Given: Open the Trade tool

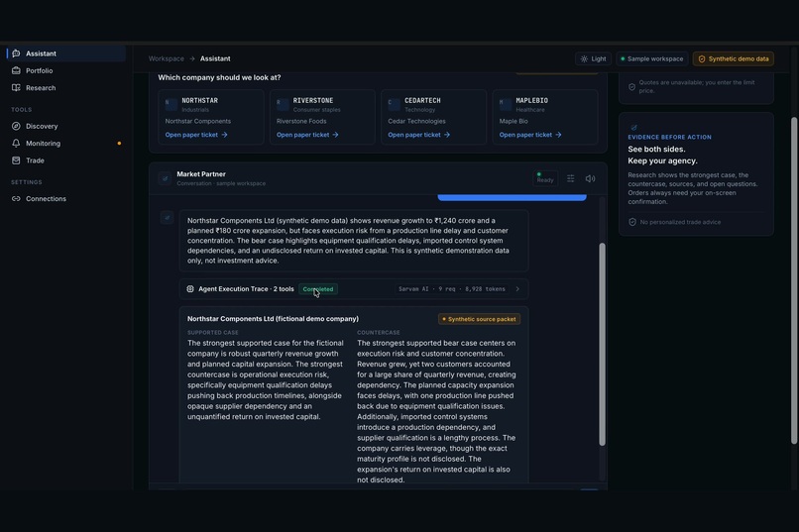Looking at the screenshot, I should (x=66, y=160).
